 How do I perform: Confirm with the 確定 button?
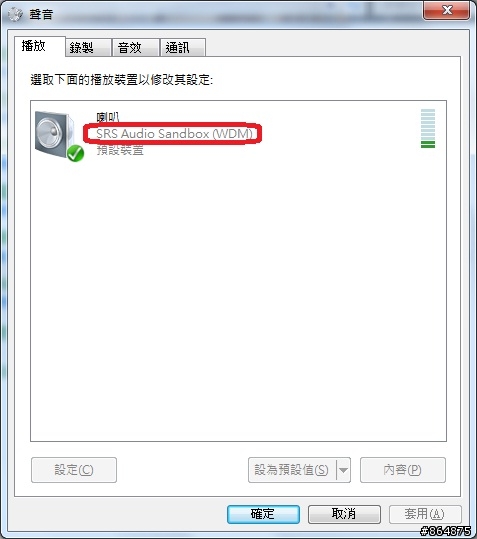263,514
